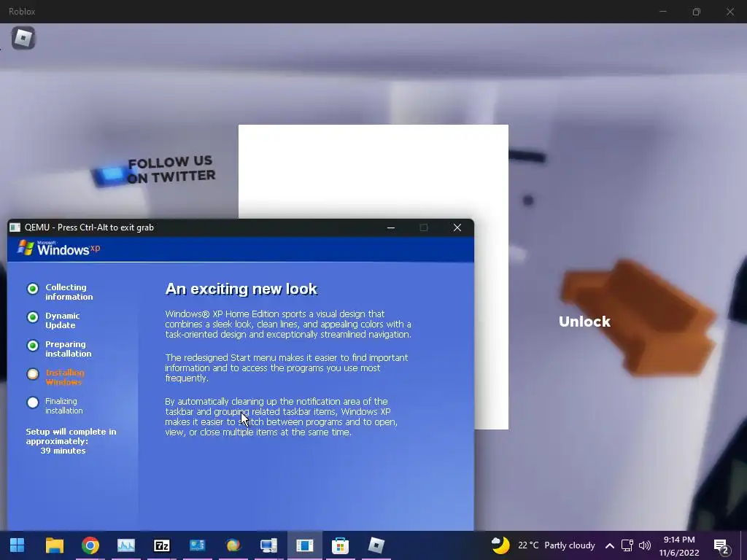Viewport: 747px width, 560px height.
Task: Open the Windows Start menu
Action: (x=18, y=545)
